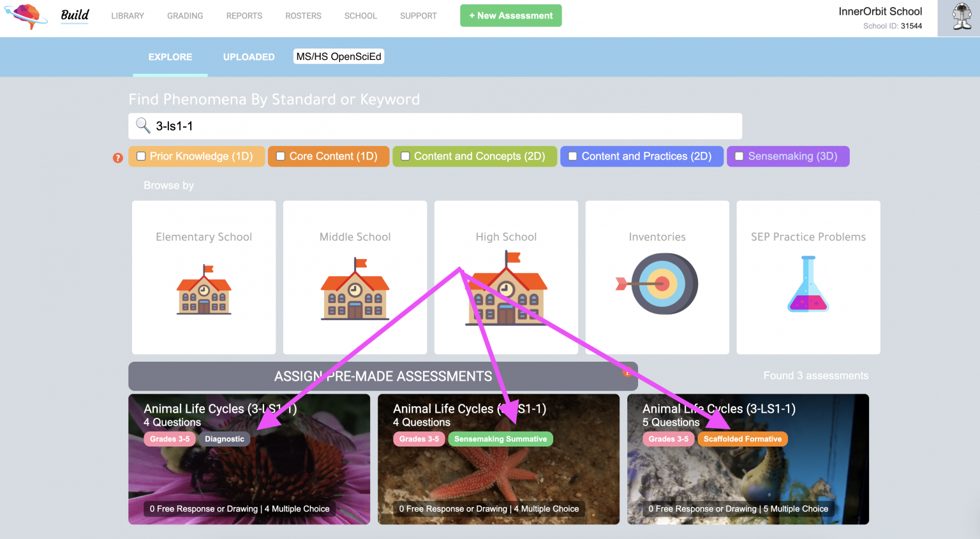Viewport: 980px width, 539px height.
Task: Switch to the UPLOADED tab
Action: pyautogui.click(x=249, y=57)
